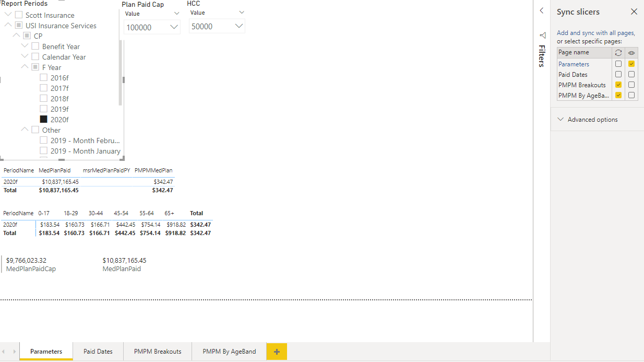
Task: Check the Benefit Year checkbox
Action: click(x=35, y=46)
